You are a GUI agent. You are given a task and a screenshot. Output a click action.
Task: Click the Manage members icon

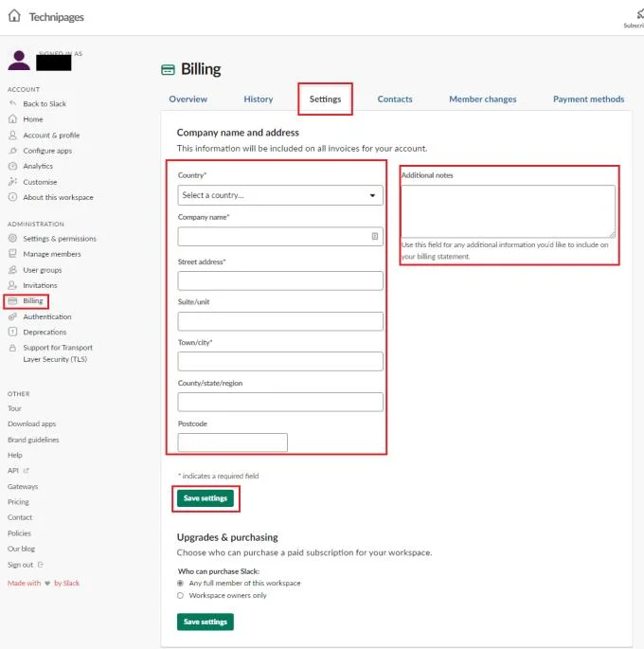click(13, 254)
